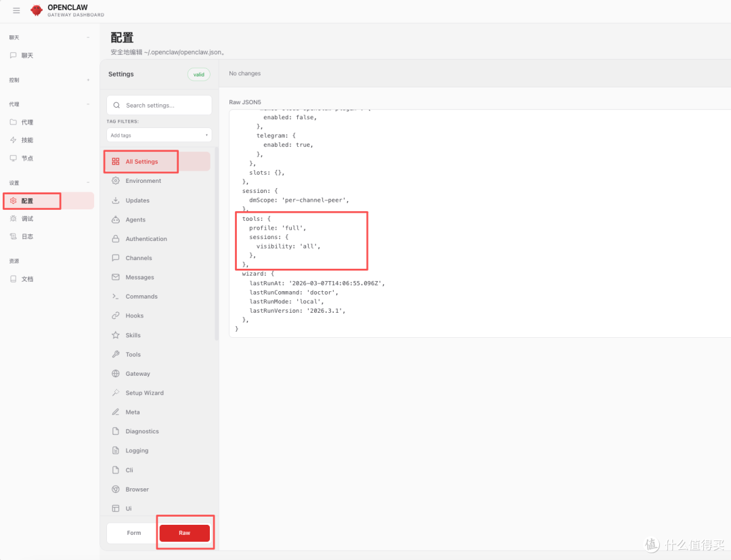The image size is (731, 560).
Task: Click the OpenClaw red logo
Action: click(x=37, y=9)
